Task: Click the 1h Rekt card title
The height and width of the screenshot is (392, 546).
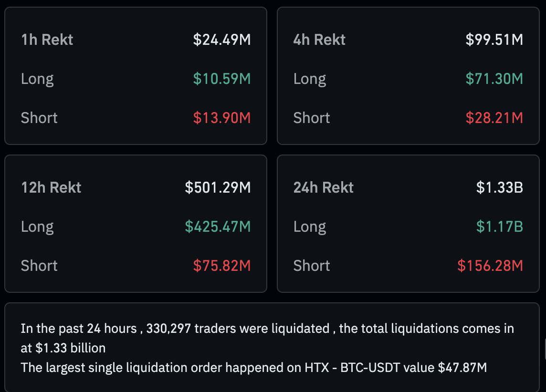Action: [x=47, y=40]
